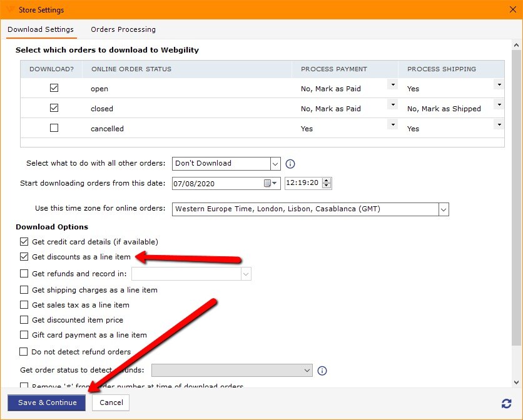Click the PROCESS SHIPPING column header
Image resolution: width=523 pixels, height=420 pixels.
click(x=451, y=69)
